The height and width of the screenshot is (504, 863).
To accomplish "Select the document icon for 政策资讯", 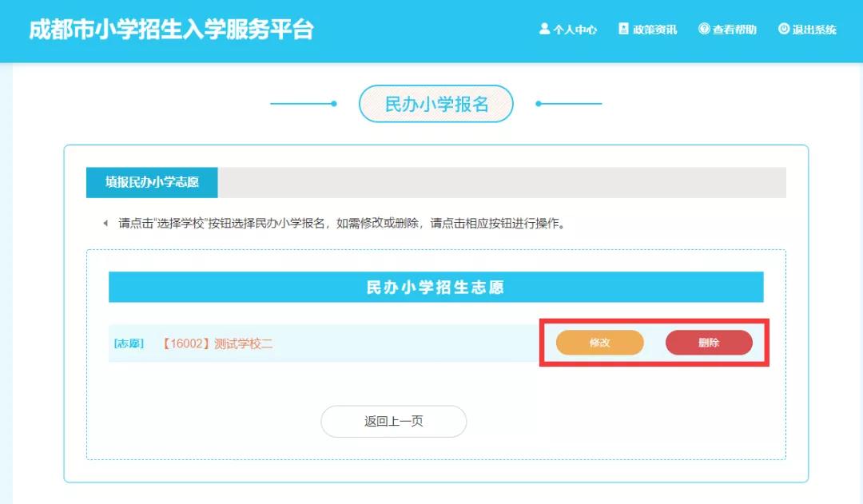I will 623,29.
